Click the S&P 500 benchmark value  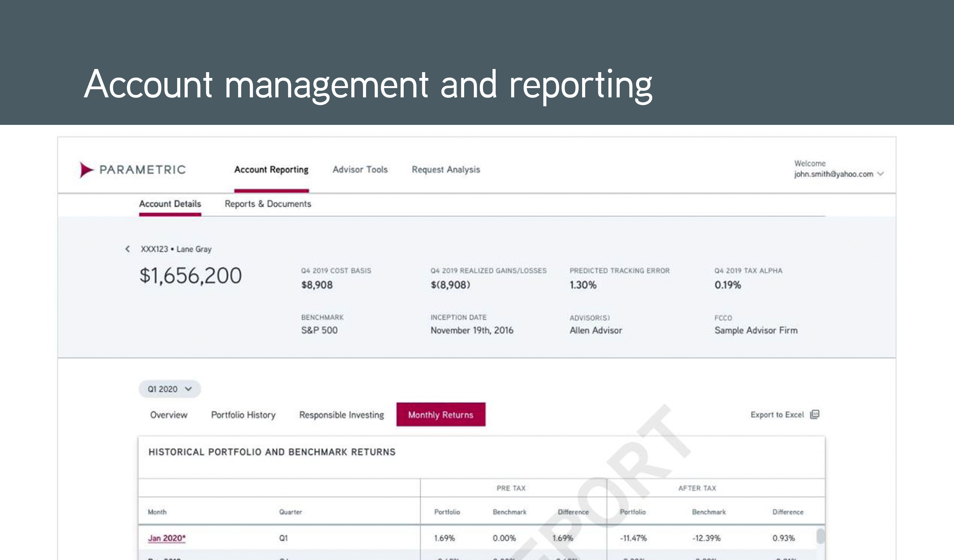pyautogui.click(x=319, y=330)
